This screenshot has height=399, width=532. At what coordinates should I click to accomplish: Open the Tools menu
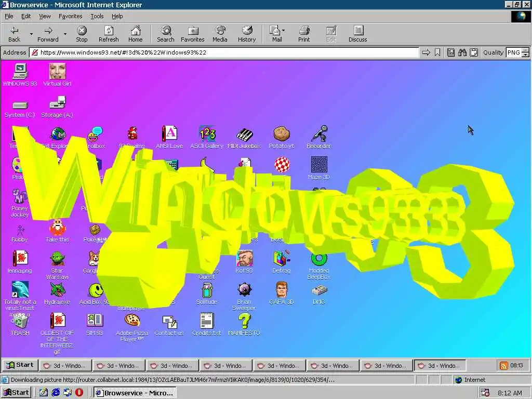point(97,16)
